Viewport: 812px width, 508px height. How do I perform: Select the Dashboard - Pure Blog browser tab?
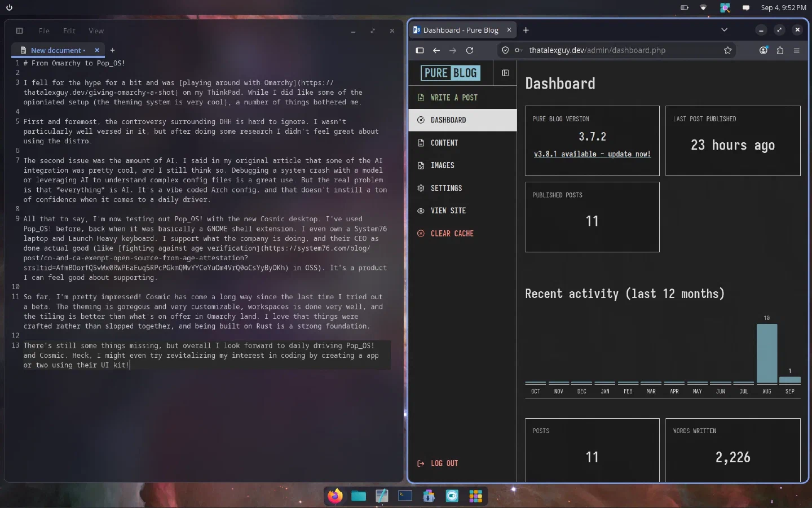coord(462,30)
